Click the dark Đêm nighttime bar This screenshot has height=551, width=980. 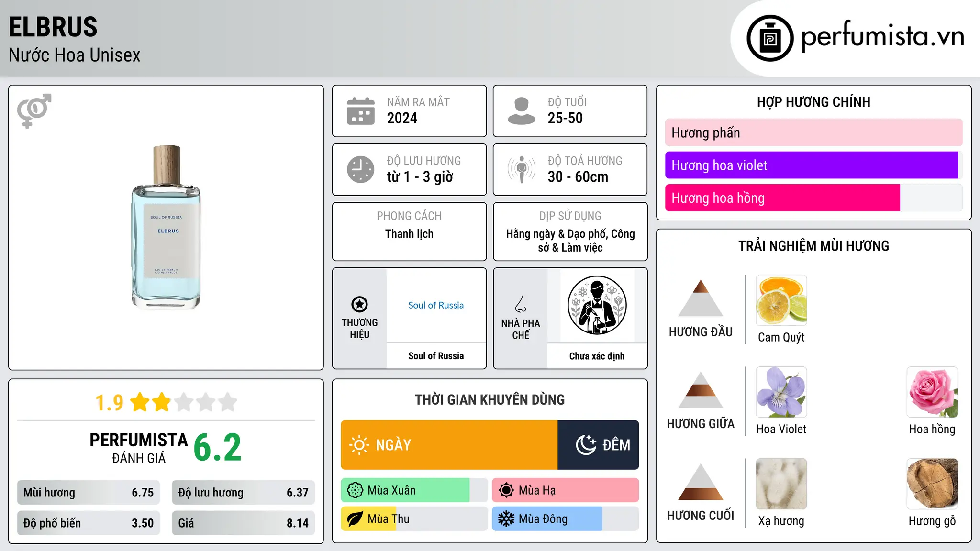pos(599,445)
